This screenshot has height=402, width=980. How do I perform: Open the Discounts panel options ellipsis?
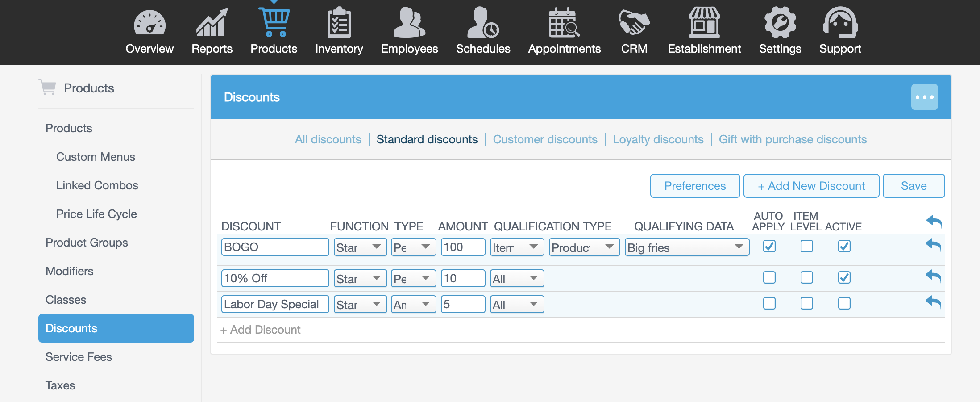(925, 97)
